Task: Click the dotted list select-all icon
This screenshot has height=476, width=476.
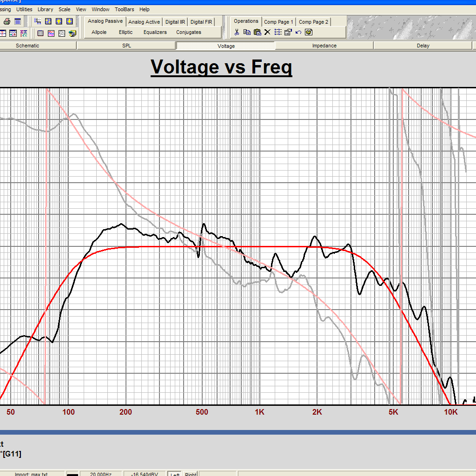Action: coord(278,32)
